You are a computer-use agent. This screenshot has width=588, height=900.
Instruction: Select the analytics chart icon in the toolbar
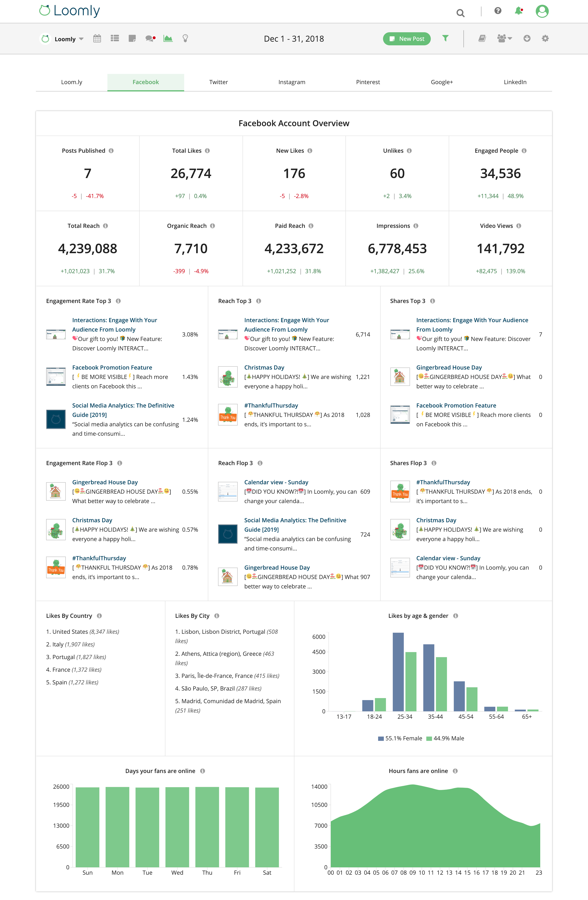coord(168,38)
